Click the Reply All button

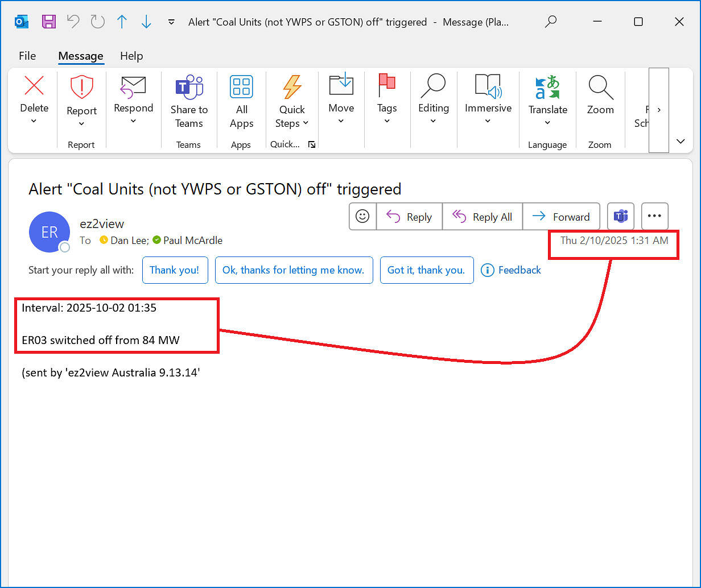point(483,217)
